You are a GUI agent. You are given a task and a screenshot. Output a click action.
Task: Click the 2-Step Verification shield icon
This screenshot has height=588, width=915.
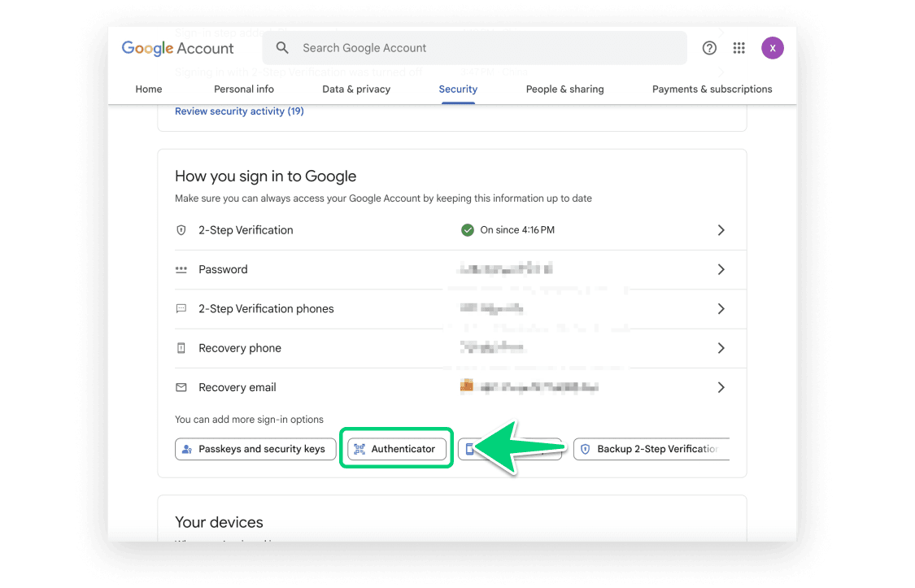pyautogui.click(x=181, y=230)
